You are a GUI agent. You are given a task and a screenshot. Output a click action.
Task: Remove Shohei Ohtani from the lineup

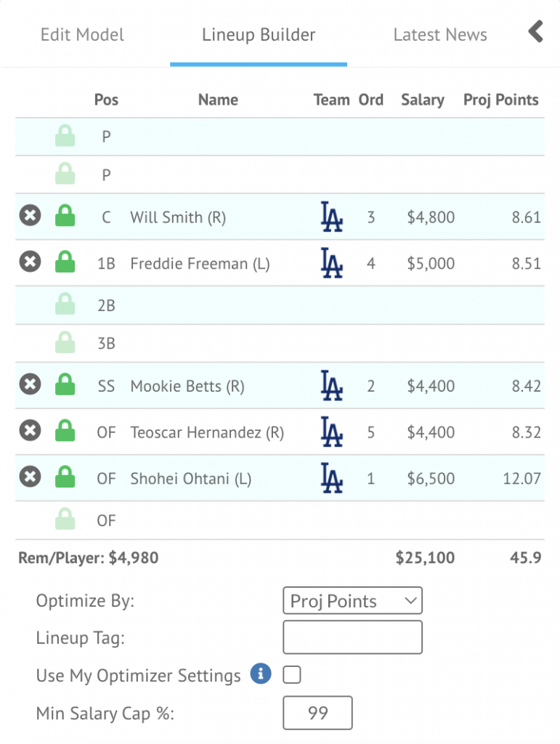[x=30, y=478]
